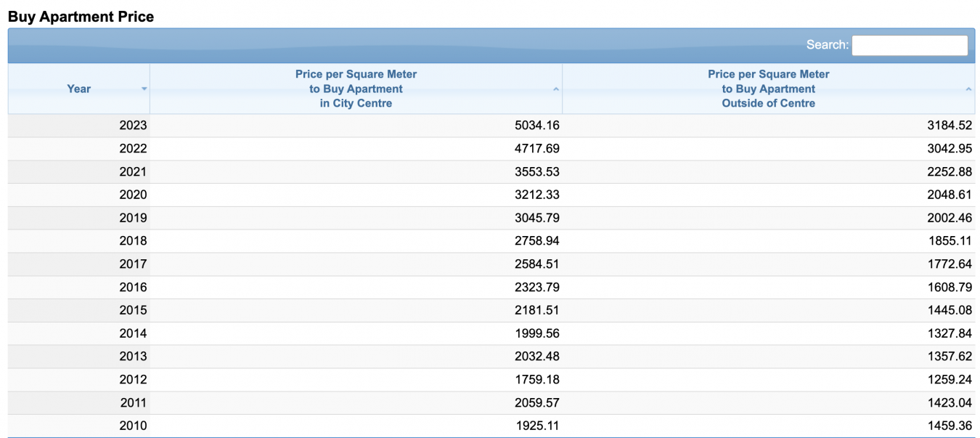Click sort arrow in City Centre price column

tap(556, 89)
